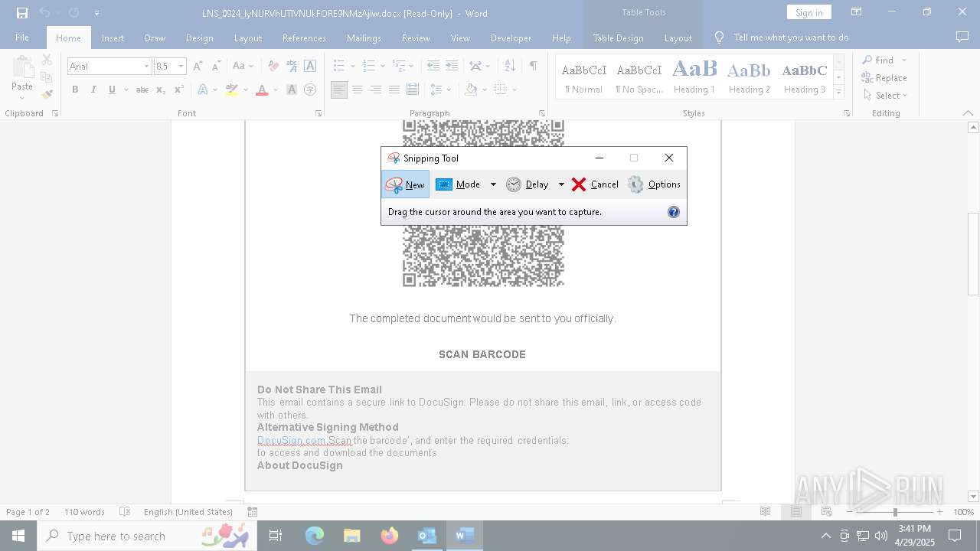The image size is (980, 551).
Task: Open Firefox from taskbar
Action: [390, 536]
